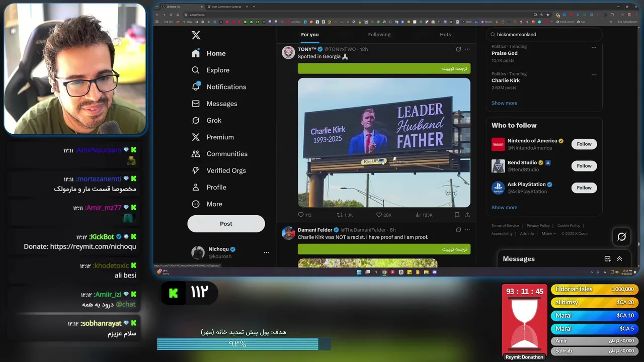
Task: Reload the page in browser
Action: (171, 15)
